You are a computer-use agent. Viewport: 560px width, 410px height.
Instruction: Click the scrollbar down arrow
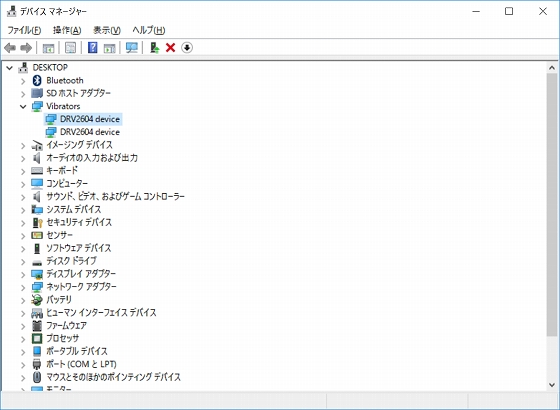(552, 385)
